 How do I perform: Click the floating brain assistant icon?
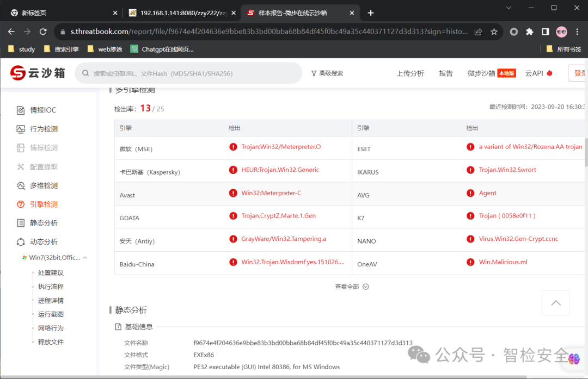(x=574, y=359)
